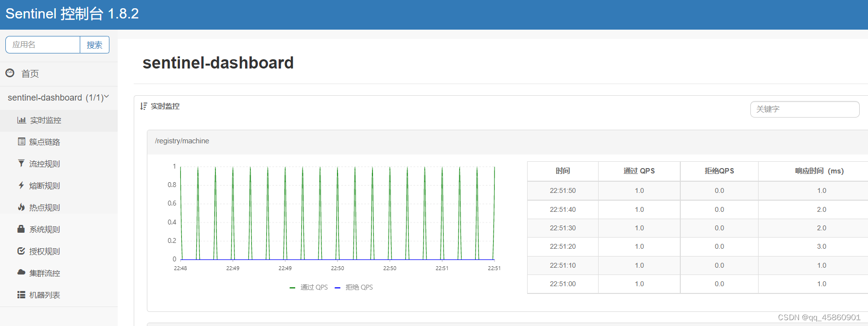Viewport: 868px width, 326px height.
Task: Click the 搜索 search button
Action: (x=94, y=45)
